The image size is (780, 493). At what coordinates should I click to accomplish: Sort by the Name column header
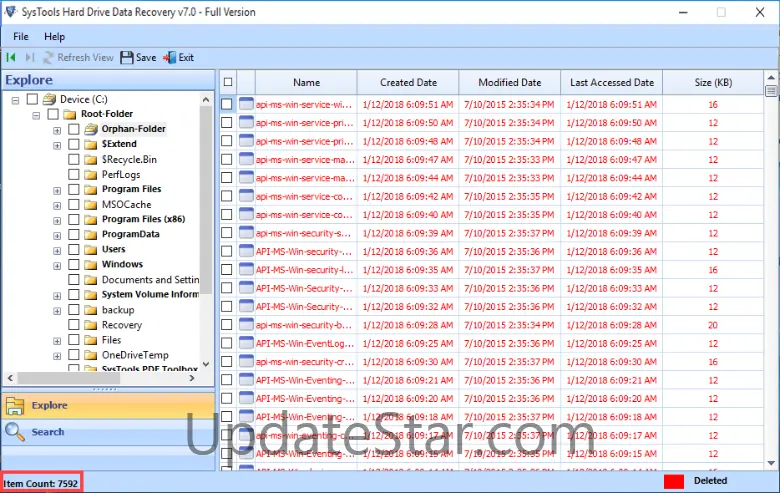click(x=306, y=82)
